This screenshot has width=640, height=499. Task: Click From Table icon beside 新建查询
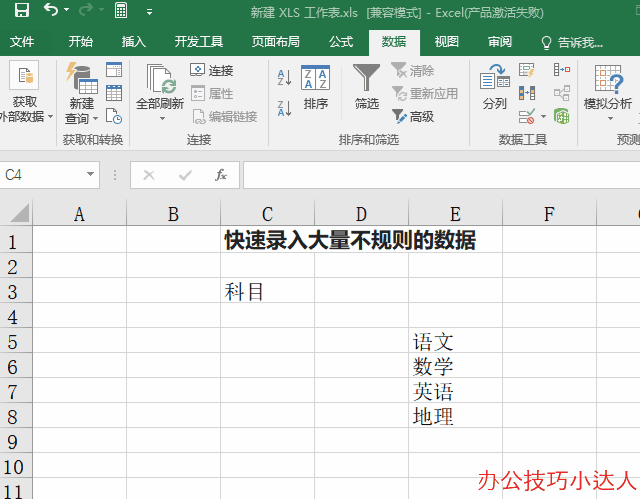click(x=114, y=93)
